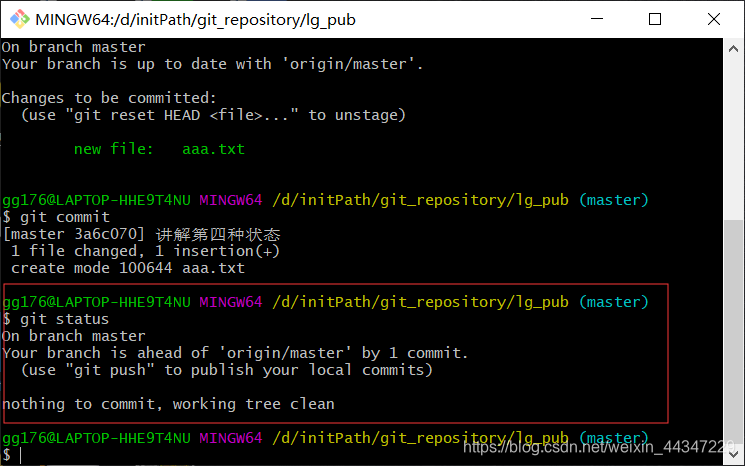The image size is (745, 466).
Task: Click 'new file: aaa.txt' green text
Action: click(x=159, y=149)
